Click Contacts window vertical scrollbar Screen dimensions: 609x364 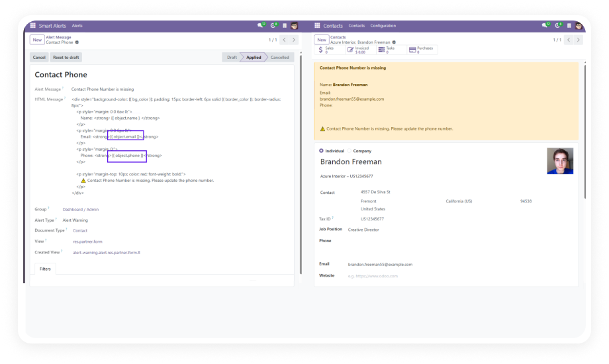pos(585,131)
